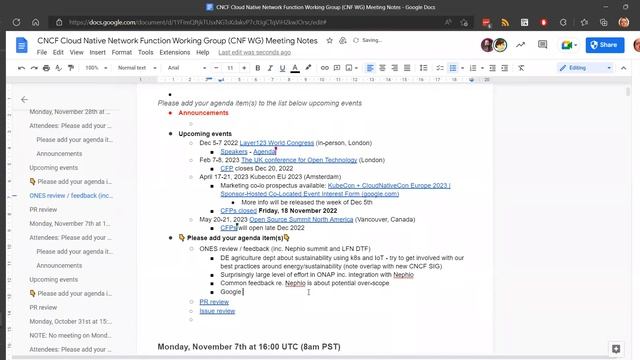
Task: Activate the spell check icon
Action: [x=58, y=68]
